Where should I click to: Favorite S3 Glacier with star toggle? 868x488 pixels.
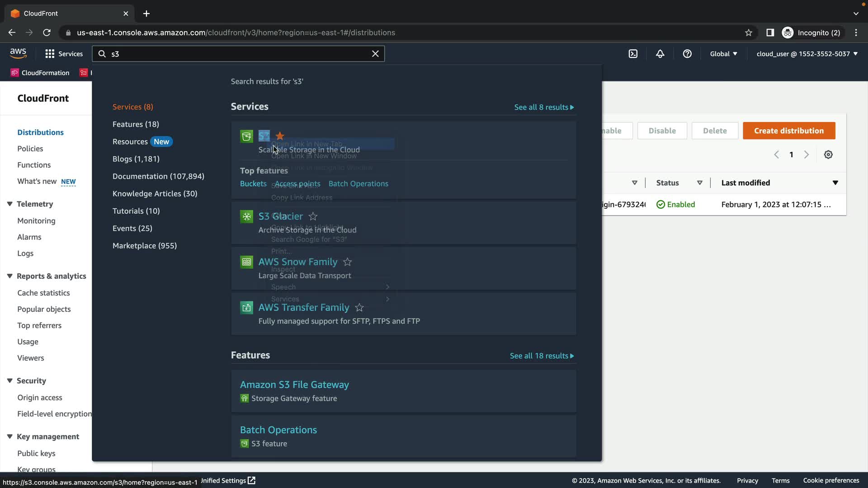tap(313, 216)
